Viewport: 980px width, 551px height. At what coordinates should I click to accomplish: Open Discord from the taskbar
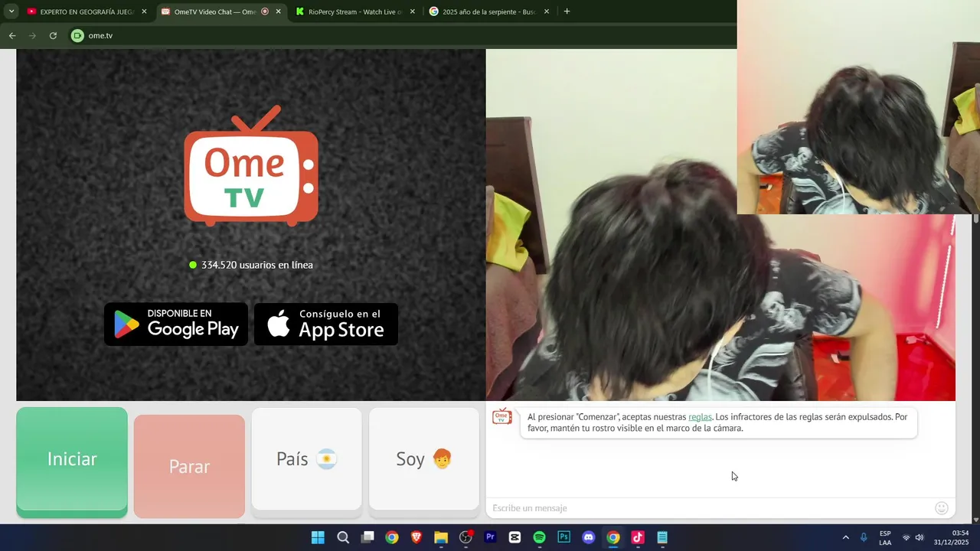point(588,537)
